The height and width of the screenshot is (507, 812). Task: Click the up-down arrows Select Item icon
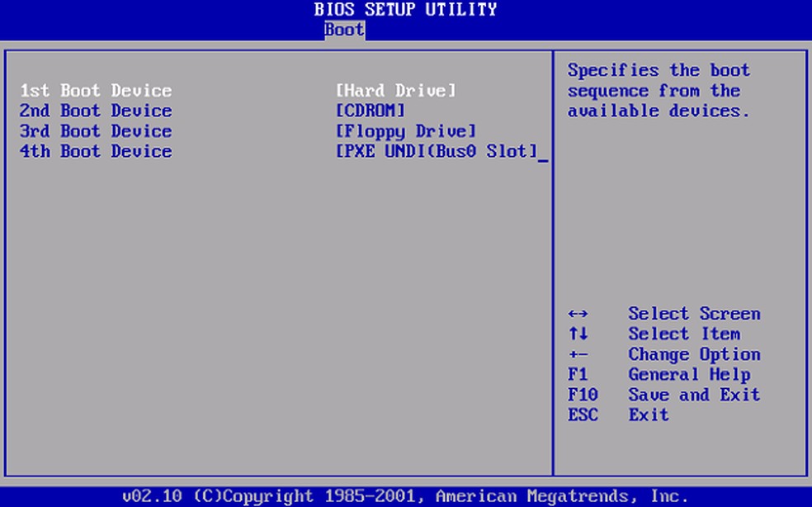click(578, 334)
